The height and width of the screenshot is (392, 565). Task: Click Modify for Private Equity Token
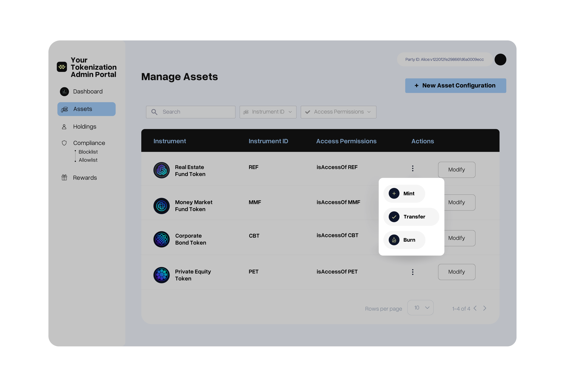[456, 272]
